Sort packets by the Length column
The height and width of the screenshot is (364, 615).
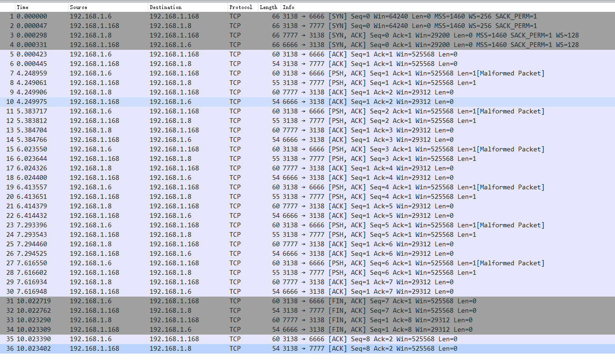click(268, 7)
